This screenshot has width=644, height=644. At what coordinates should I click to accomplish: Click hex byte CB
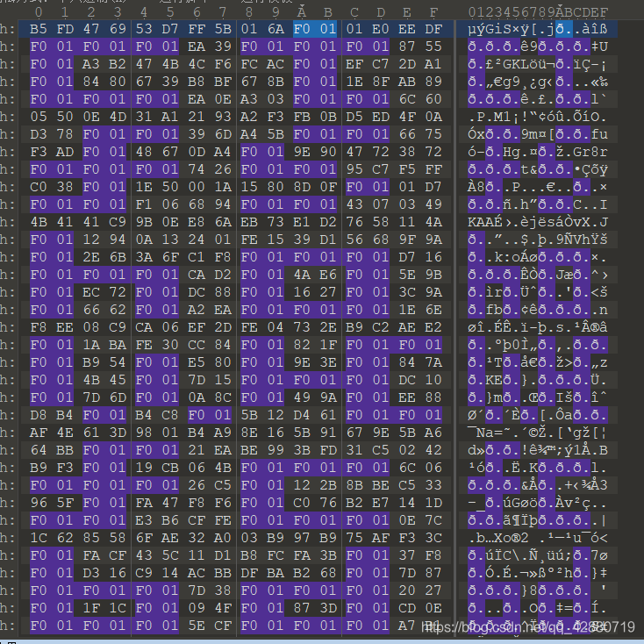pos(170,468)
